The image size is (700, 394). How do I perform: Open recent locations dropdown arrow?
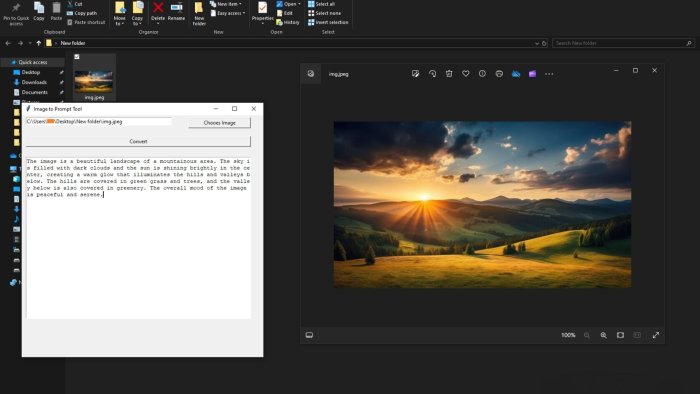point(30,43)
